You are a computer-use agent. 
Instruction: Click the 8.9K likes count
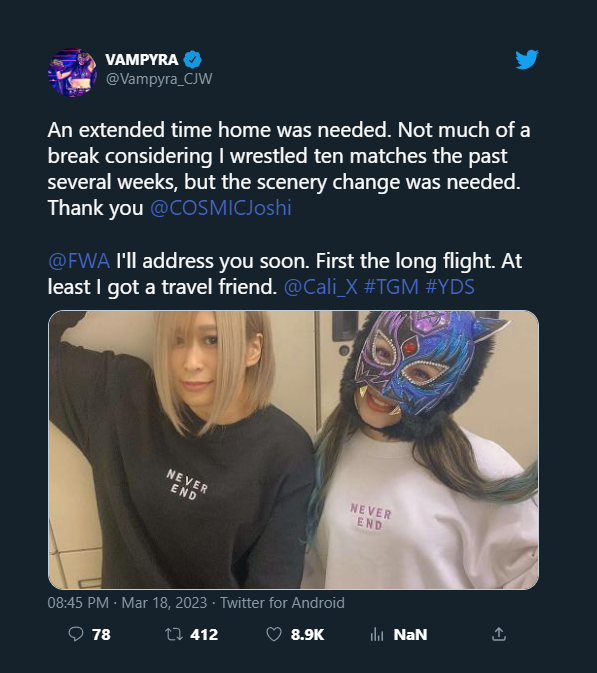(x=307, y=634)
